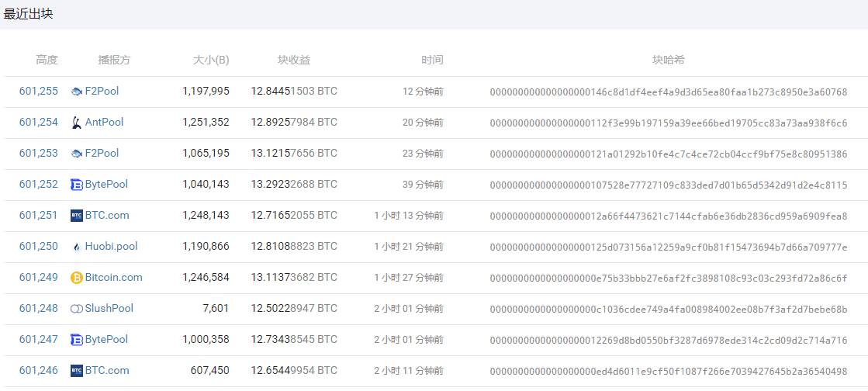Viewport: 868px width, 391px height.
Task: Click the F2Pool fish icon in row 601,255
Action: [x=77, y=92]
